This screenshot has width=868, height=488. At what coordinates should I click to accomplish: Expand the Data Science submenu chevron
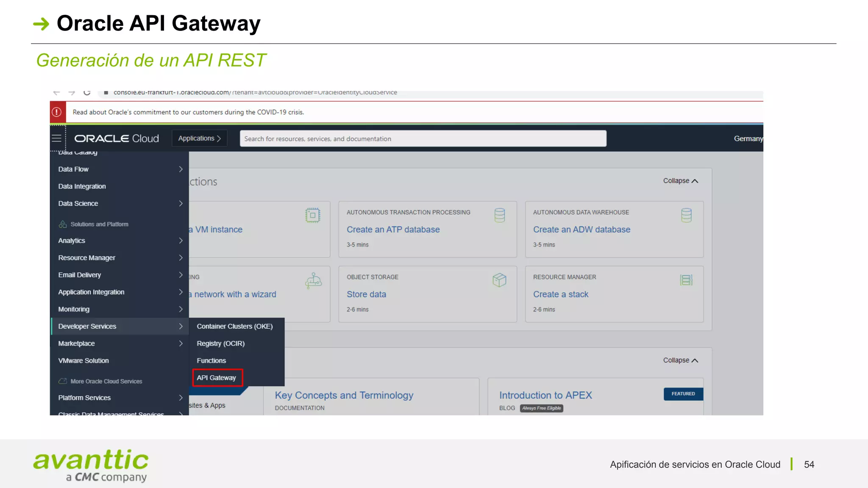181,203
